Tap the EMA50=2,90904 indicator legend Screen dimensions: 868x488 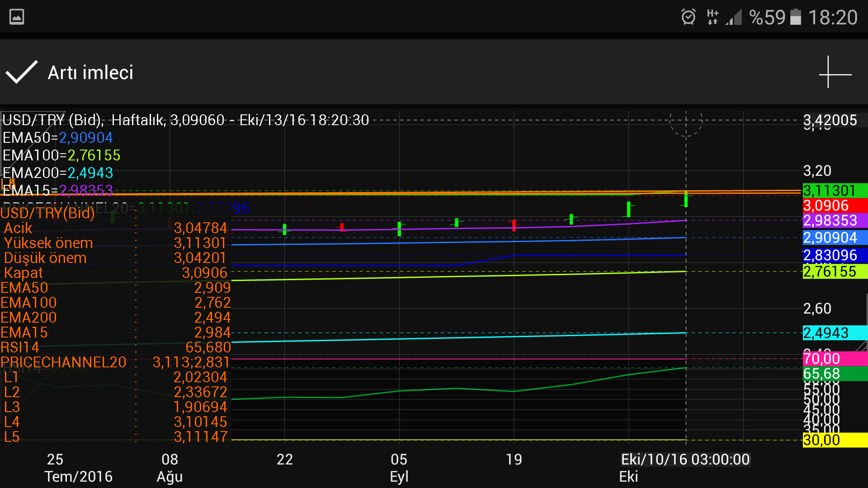(x=58, y=138)
